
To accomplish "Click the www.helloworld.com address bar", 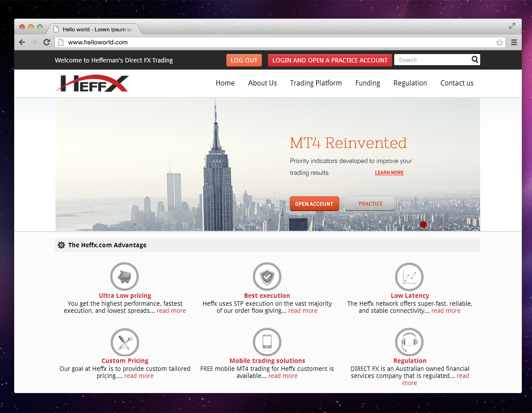I will coord(279,43).
